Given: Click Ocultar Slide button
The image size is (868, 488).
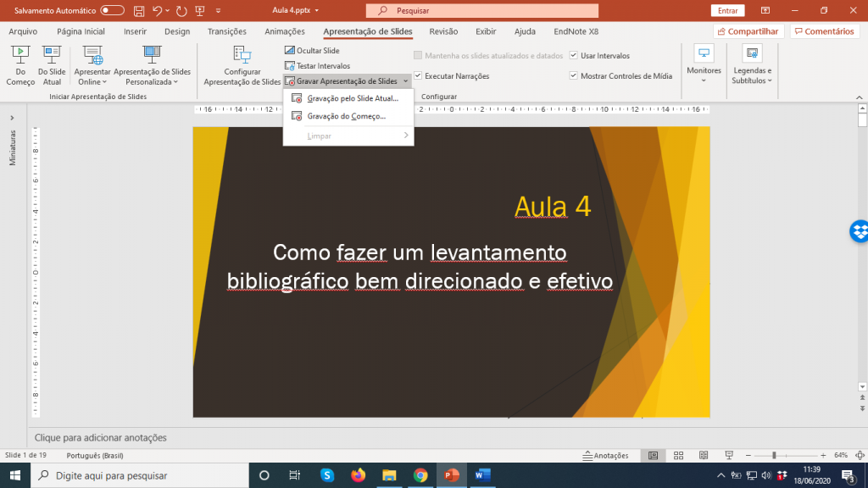Looking at the screenshot, I should tap(312, 50).
